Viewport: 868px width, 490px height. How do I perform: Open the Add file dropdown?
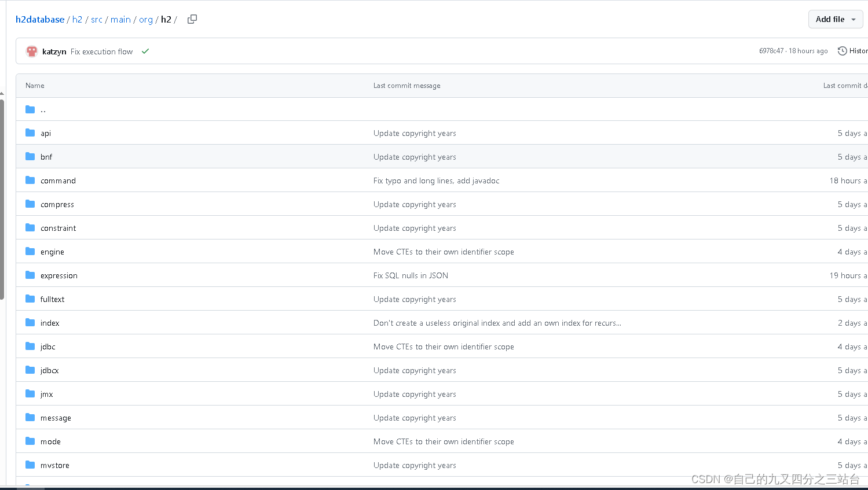[x=836, y=19]
